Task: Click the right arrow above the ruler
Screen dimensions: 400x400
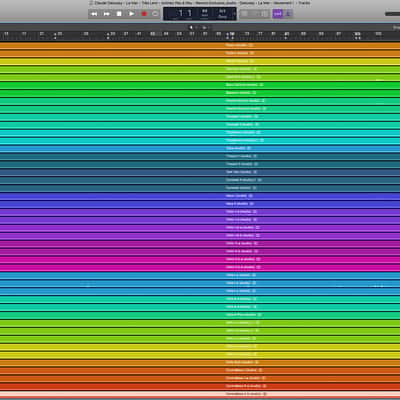Action: tap(204, 28)
